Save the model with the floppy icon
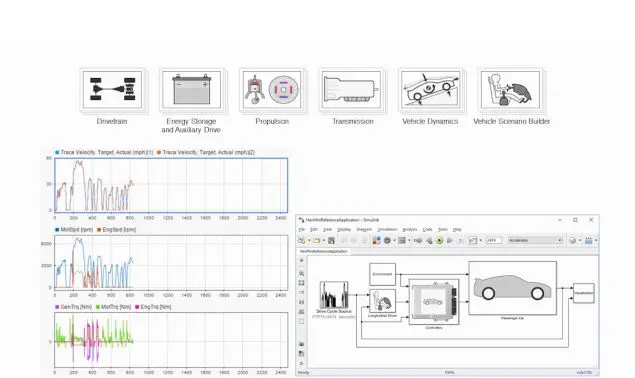Viewport: 635px width, 378px height. coord(331,240)
